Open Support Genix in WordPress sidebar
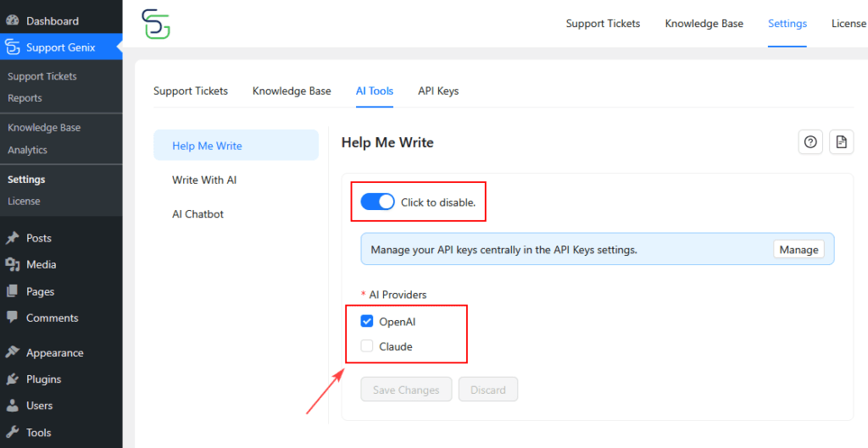 click(61, 47)
